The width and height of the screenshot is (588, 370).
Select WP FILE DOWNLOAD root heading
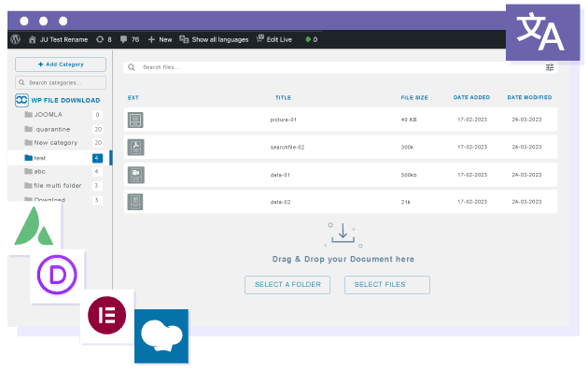pos(65,100)
